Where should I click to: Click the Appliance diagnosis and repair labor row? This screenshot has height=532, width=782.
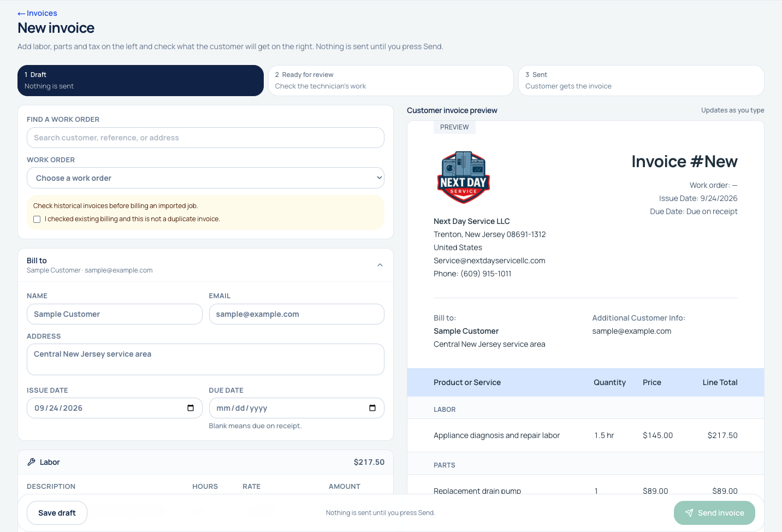click(585, 435)
